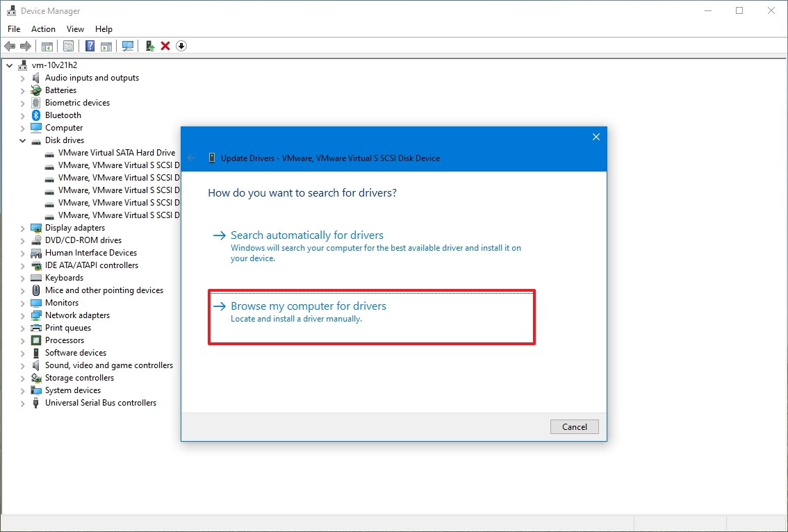Close the Update Drivers dialog

(x=596, y=137)
